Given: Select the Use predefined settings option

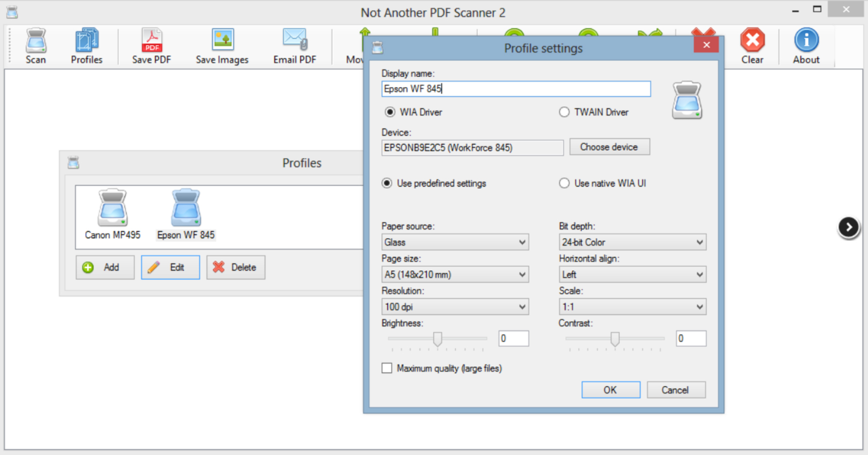Looking at the screenshot, I should coord(384,184).
